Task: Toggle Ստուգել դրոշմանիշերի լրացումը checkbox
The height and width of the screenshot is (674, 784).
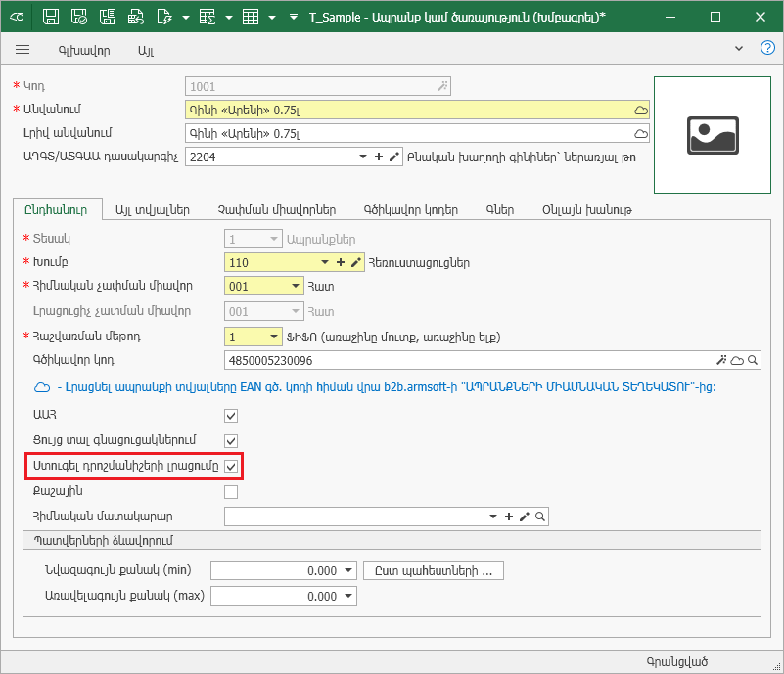Action: pyautogui.click(x=231, y=467)
